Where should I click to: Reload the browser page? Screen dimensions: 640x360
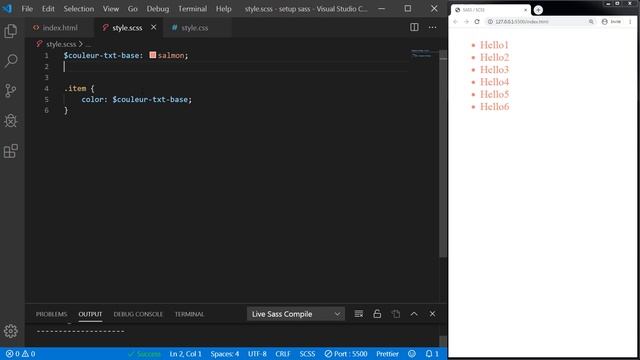[x=477, y=22]
